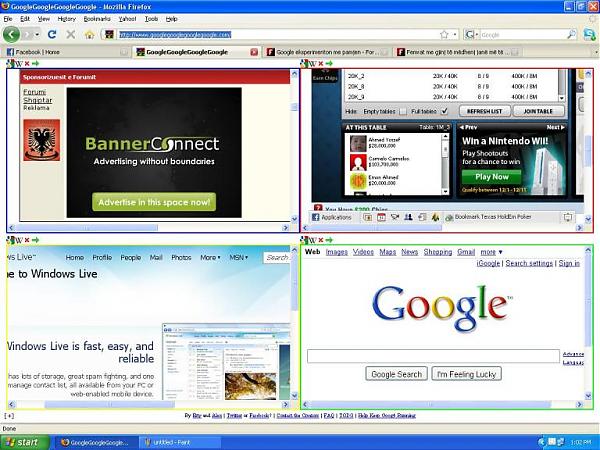Screen dimensions: 600x450
Task: Stop loading with the X toolbar icon
Action: (x=71, y=34)
